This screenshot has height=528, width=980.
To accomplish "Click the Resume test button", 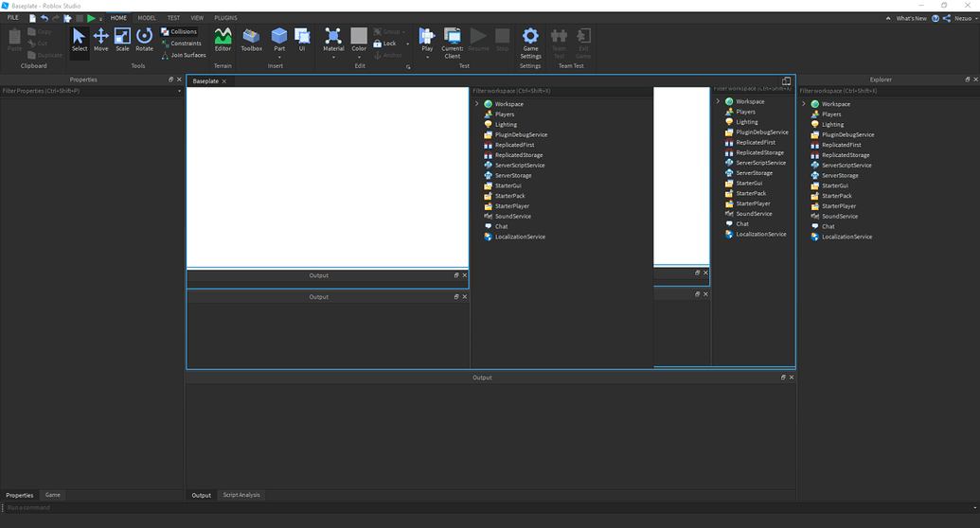I will point(478,40).
